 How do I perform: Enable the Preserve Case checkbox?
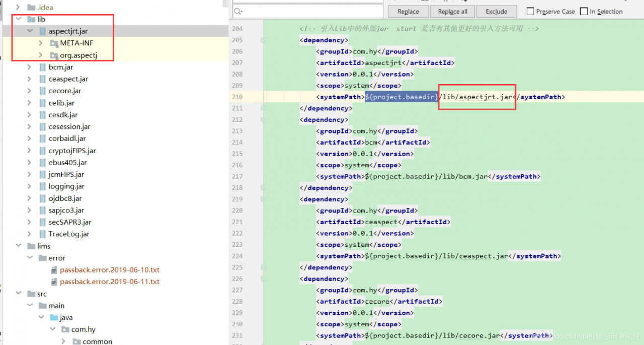point(530,11)
